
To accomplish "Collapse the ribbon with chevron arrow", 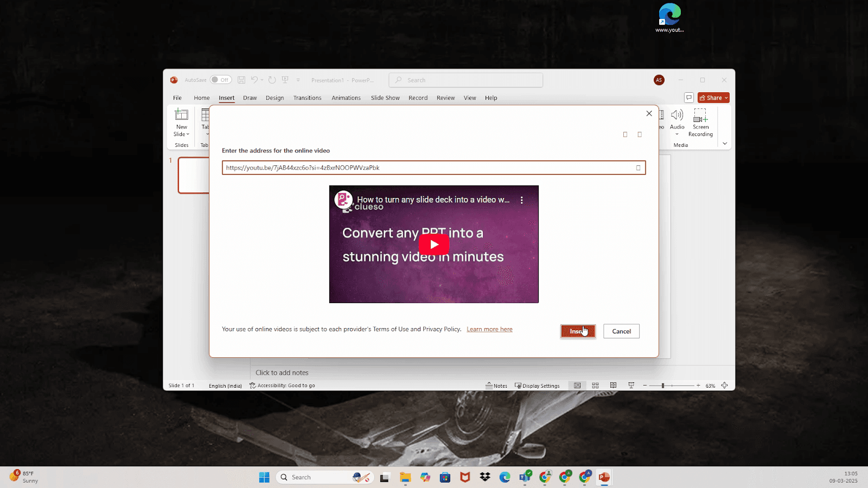I will point(725,144).
